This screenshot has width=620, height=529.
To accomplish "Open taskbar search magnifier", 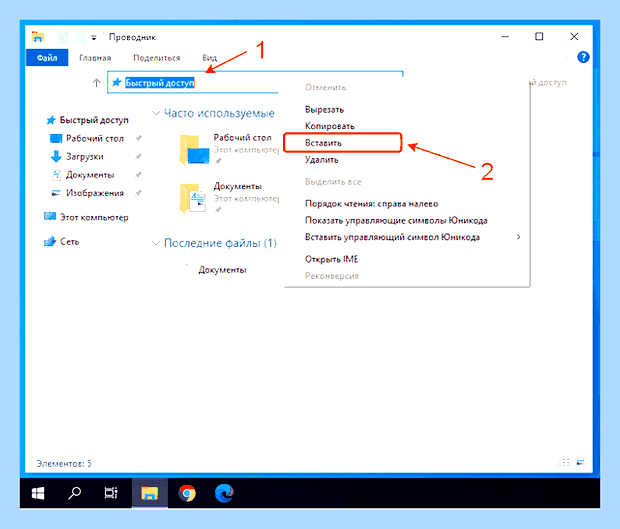I will pyautogui.click(x=74, y=493).
